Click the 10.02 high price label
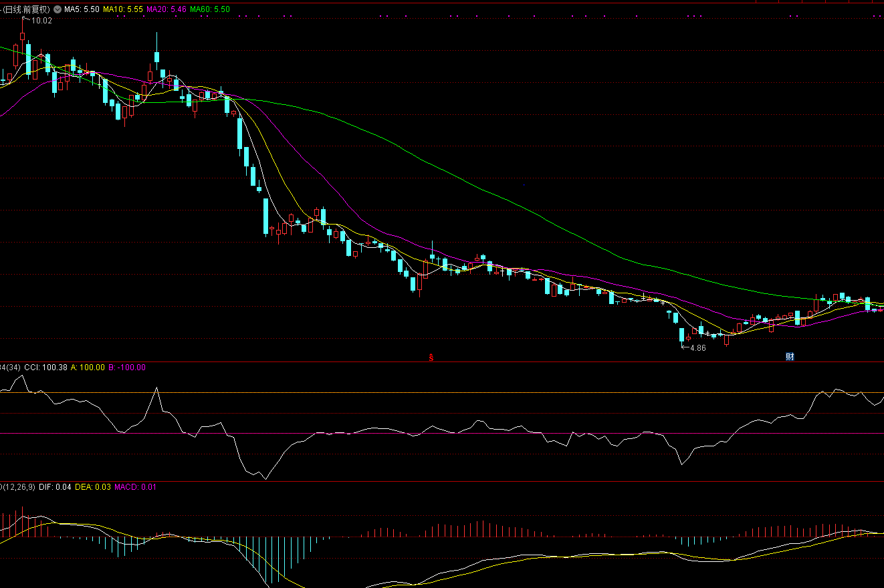The width and height of the screenshot is (884, 588). pos(41,21)
